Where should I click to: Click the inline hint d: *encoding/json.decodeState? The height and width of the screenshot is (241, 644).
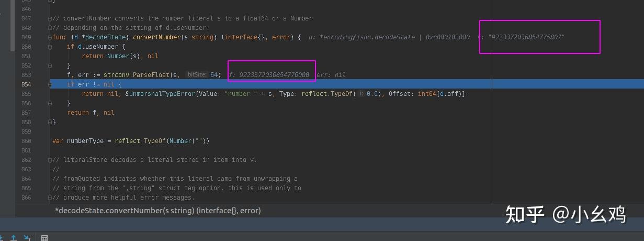coord(361,37)
